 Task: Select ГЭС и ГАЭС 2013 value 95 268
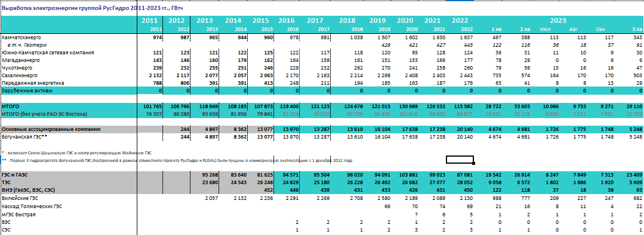(x=210, y=175)
